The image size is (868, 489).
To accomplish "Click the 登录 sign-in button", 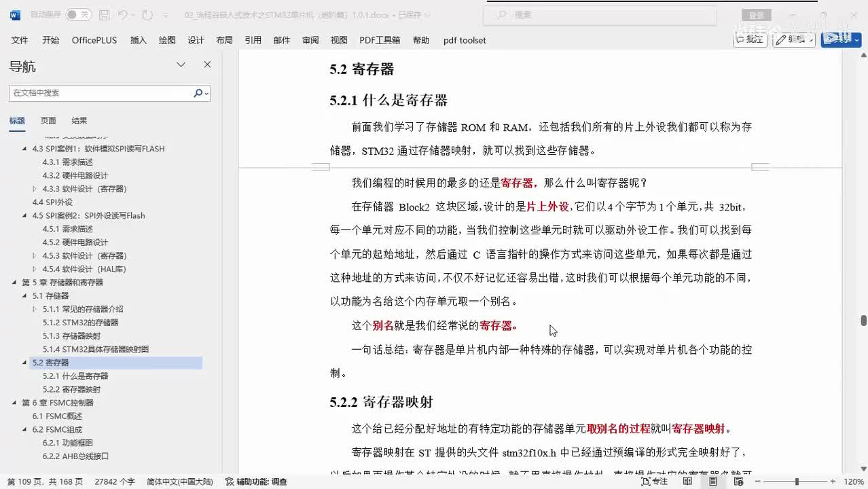I will click(x=757, y=15).
